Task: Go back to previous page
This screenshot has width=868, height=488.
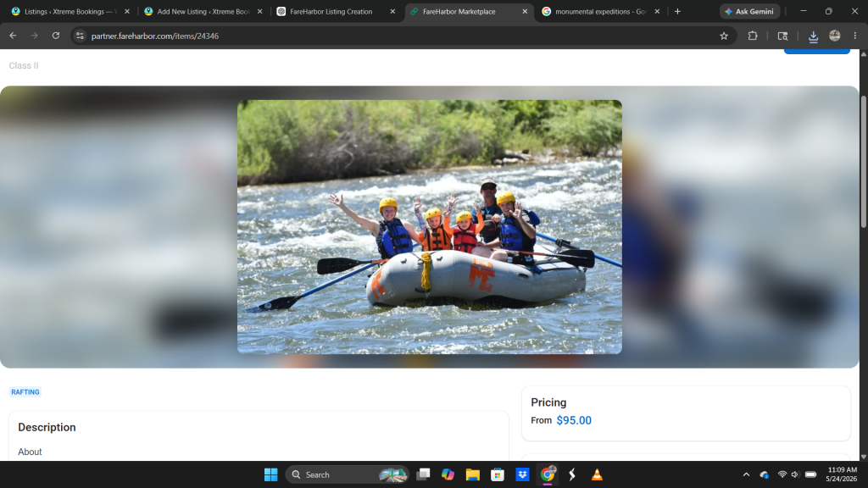Action: tap(13, 36)
